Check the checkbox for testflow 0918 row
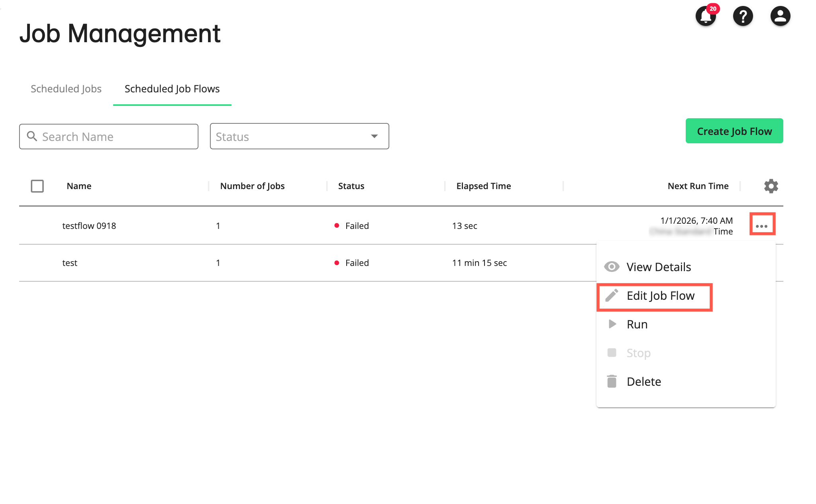Viewport: 816px width, 504px height. 37,225
